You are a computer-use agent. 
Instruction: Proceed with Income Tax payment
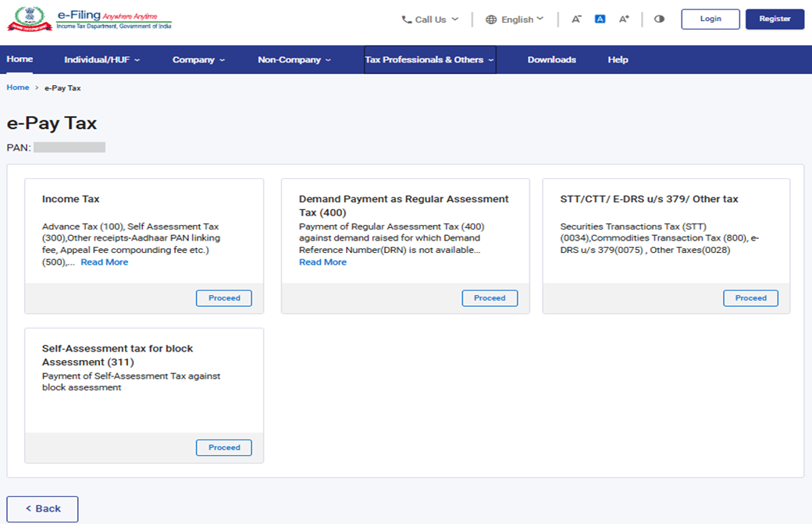tap(224, 298)
